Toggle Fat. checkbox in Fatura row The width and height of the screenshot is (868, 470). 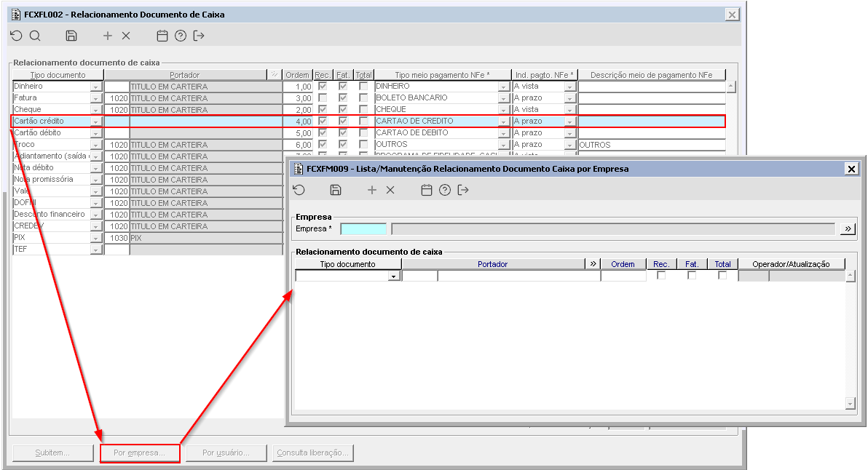[343, 98]
